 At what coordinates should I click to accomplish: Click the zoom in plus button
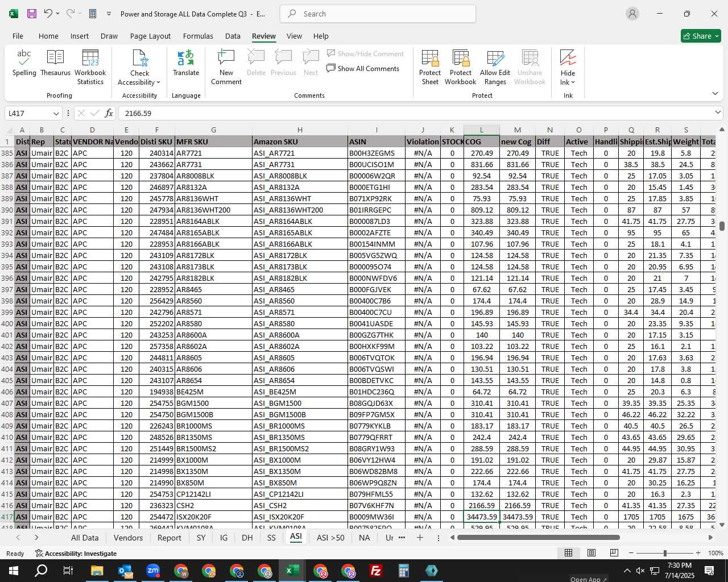click(x=698, y=553)
